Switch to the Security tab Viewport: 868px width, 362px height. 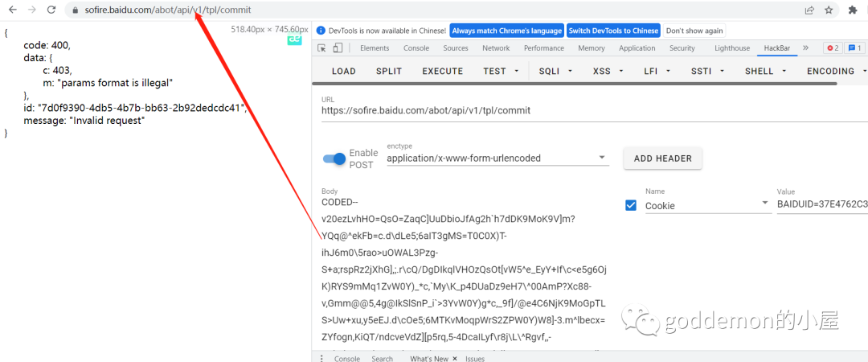click(682, 48)
